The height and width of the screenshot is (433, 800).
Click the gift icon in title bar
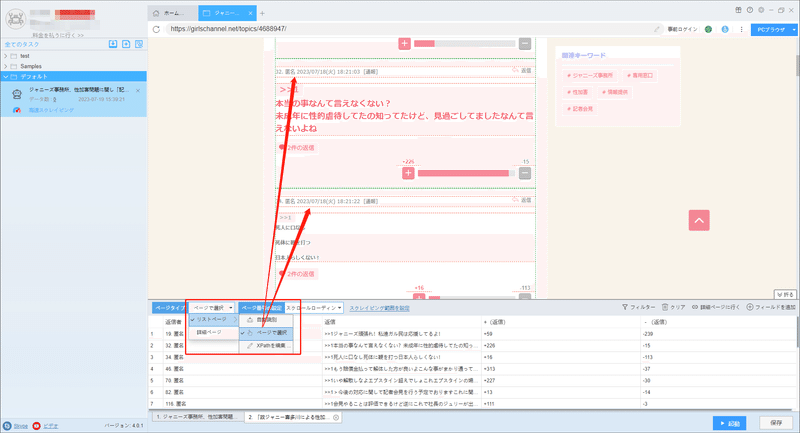pos(738,10)
